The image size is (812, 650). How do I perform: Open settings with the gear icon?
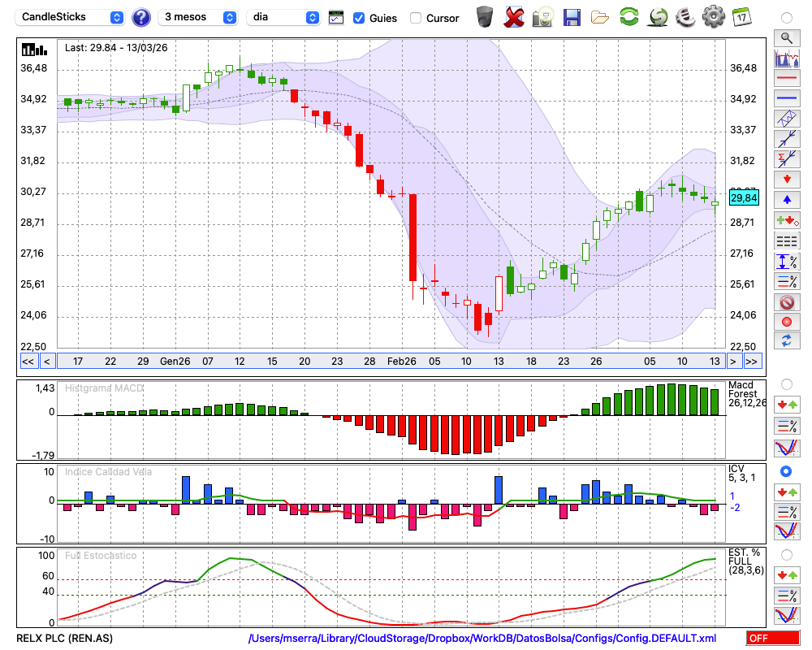pyautogui.click(x=714, y=17)
